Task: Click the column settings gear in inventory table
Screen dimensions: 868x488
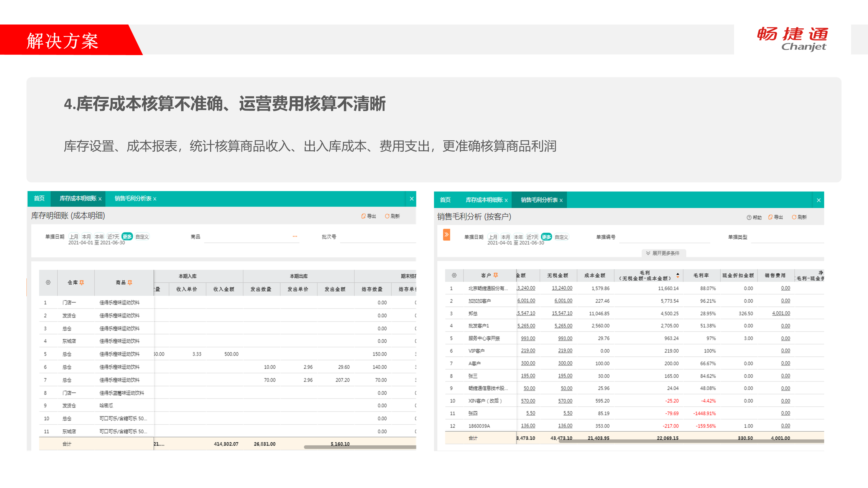Action: (48, 283)
